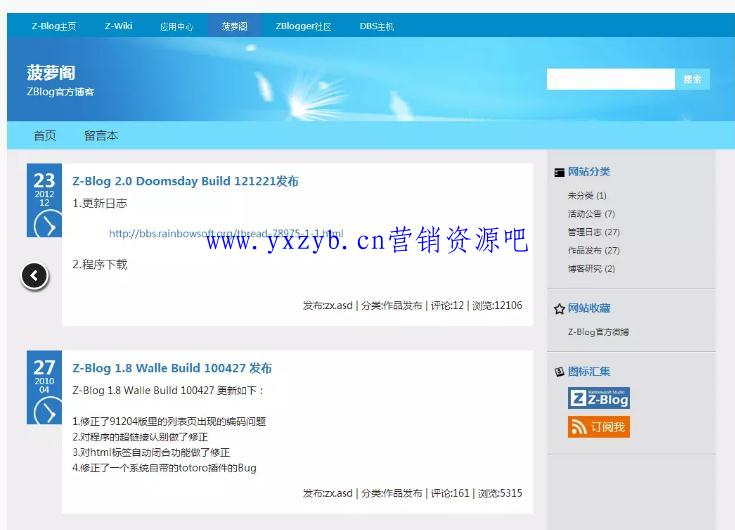The height and width of the screenshot is (530, 735).
Task: Click the 2.程序下载 text line
Action: 99,265
